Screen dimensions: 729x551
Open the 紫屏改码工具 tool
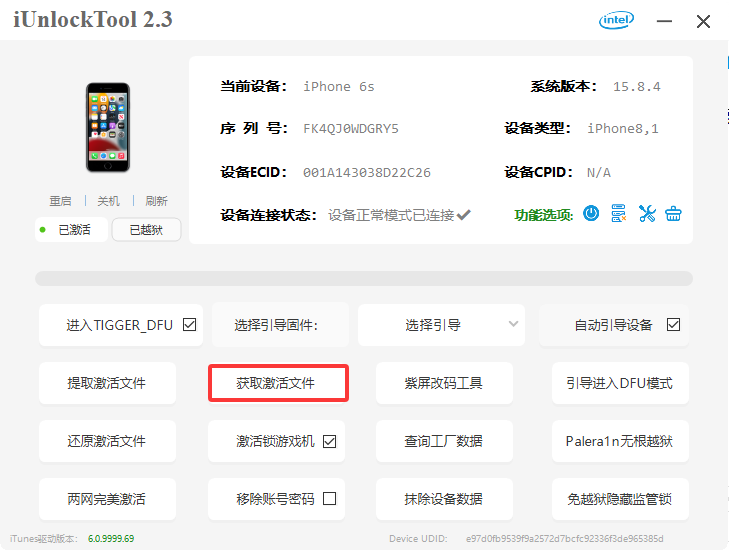coord(444,383)
